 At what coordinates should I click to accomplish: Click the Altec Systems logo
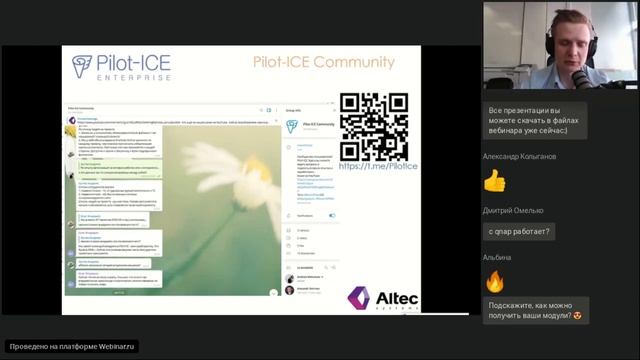tap(383, 298)
